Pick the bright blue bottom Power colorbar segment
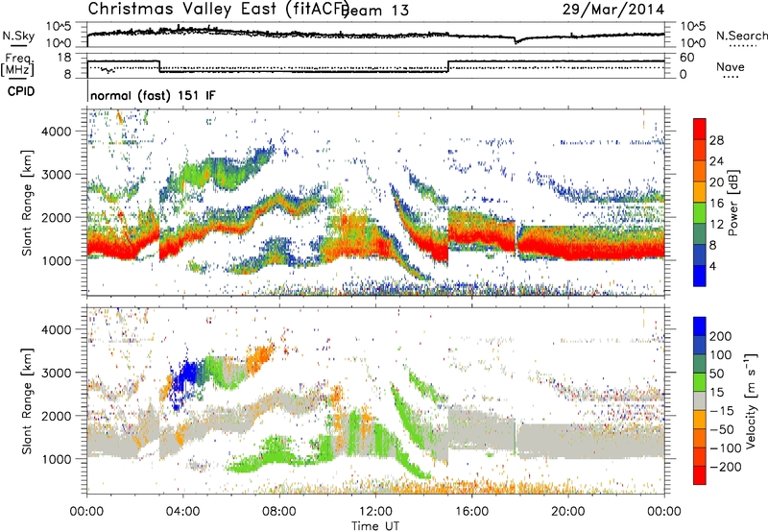 click(x=700, y=277)
